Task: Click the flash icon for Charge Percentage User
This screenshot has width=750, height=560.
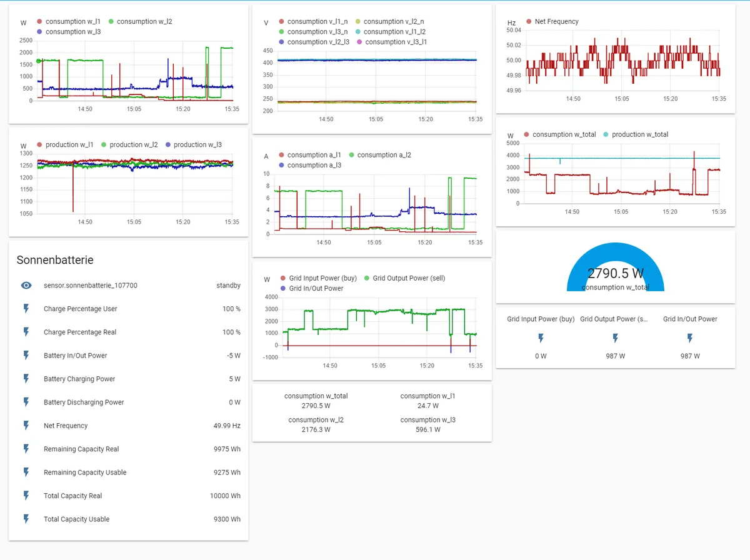Action: pos(26,309)
